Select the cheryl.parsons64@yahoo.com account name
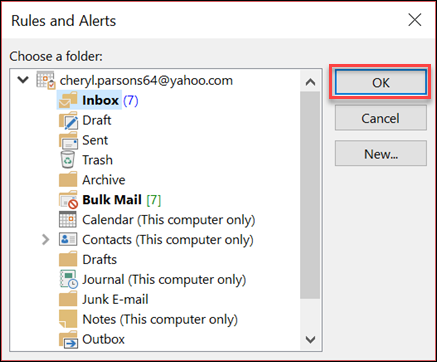This screenshot has width=437, height=362. click(x=146, y=81)
